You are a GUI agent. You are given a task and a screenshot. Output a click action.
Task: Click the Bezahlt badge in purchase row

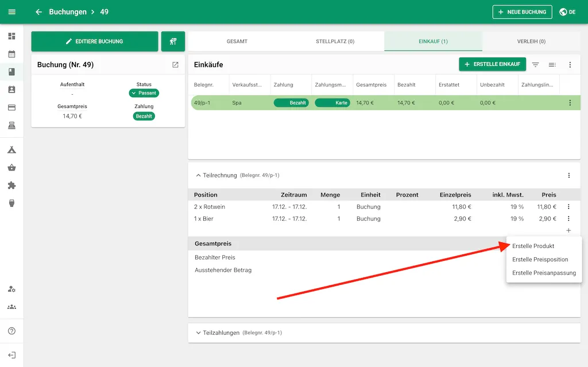coord(291,103)
